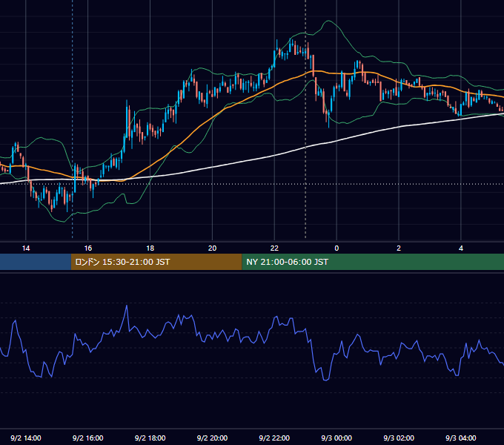Click the 14 hour label on the price chart axis
The image size is (504, 445).
point(26,248)
